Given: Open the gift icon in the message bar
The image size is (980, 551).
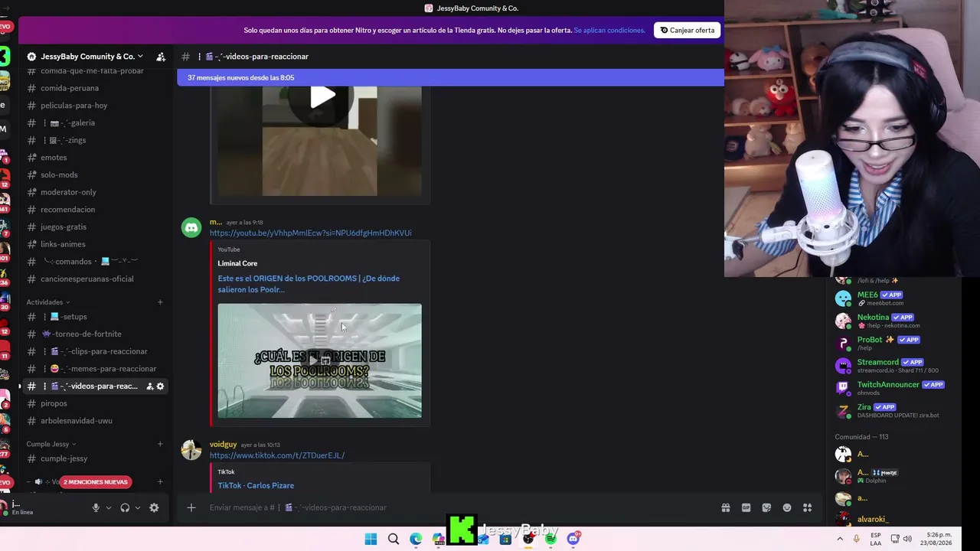Looking at the screenshot, I should pos(725,507).
